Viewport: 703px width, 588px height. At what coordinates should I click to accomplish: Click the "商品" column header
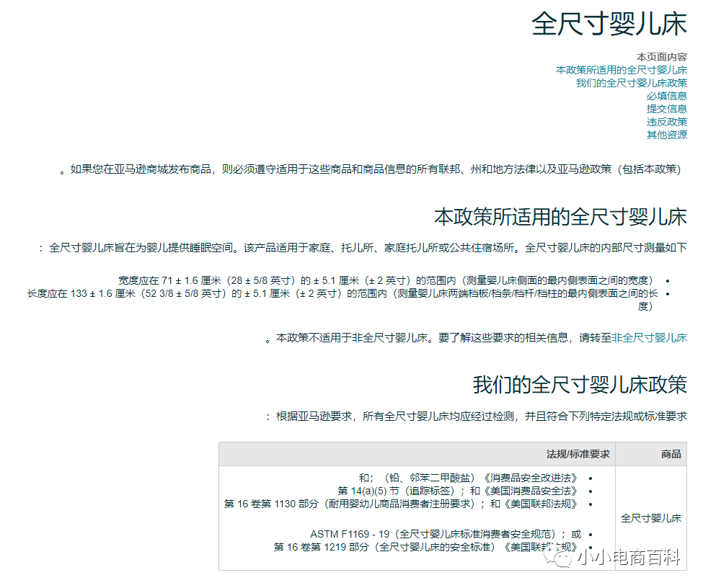[671, 454]
